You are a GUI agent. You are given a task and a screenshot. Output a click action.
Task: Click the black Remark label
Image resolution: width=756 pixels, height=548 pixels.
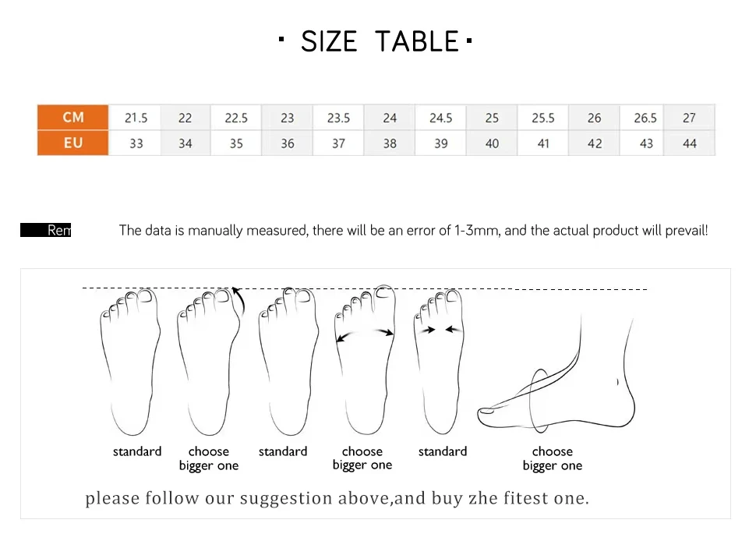click(46, 230)
